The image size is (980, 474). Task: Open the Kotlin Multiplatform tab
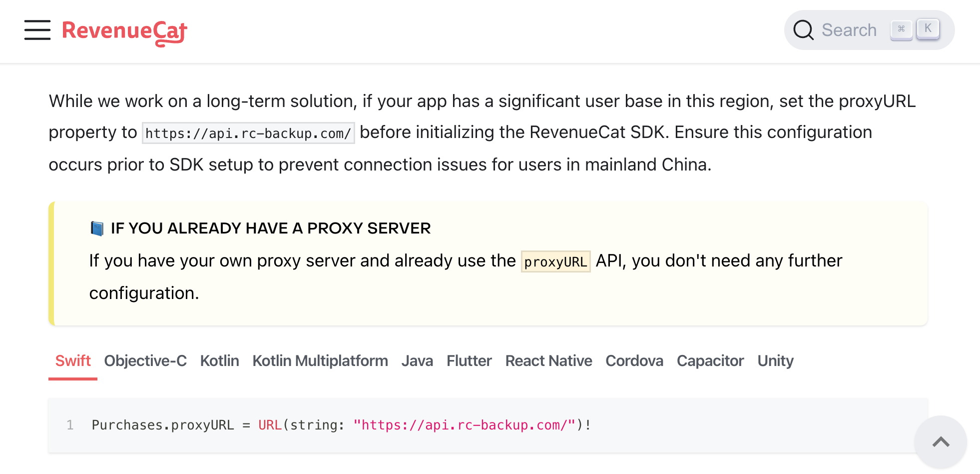pos(320,361)
